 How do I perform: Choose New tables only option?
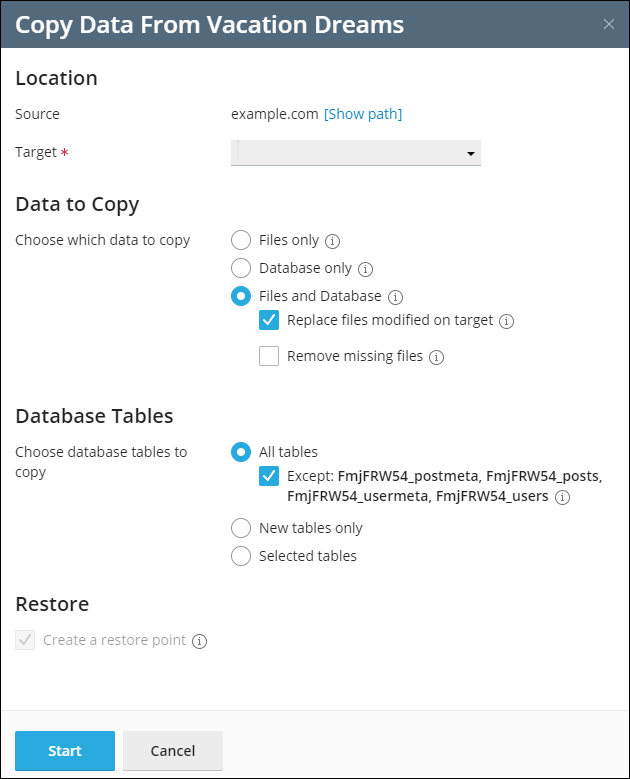241,528
